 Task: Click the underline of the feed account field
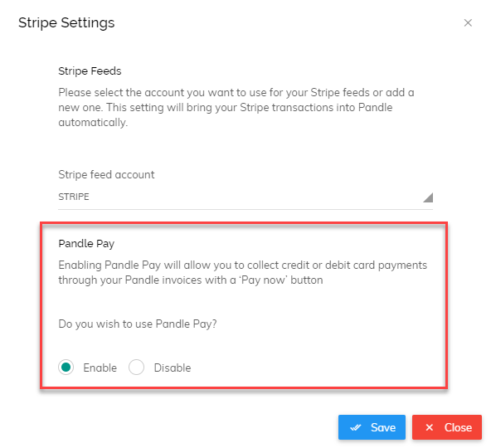(x=245, y=209)
